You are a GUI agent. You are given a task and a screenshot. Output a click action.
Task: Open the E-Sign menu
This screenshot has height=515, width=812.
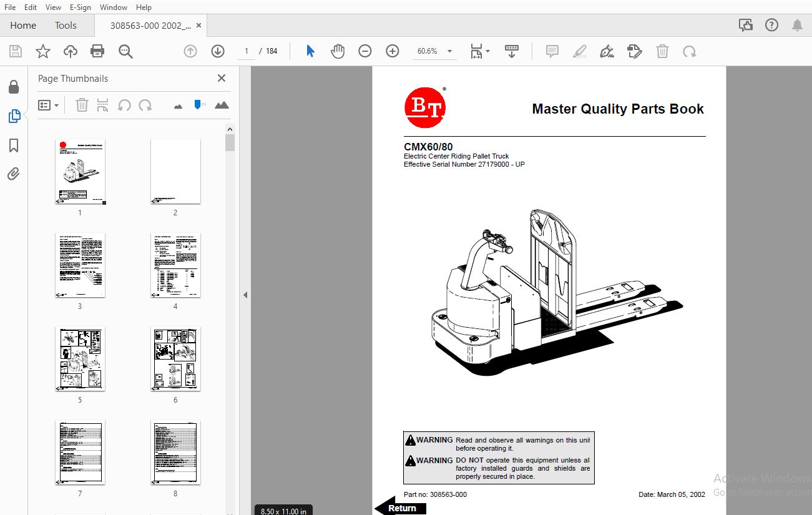(81, 7)
